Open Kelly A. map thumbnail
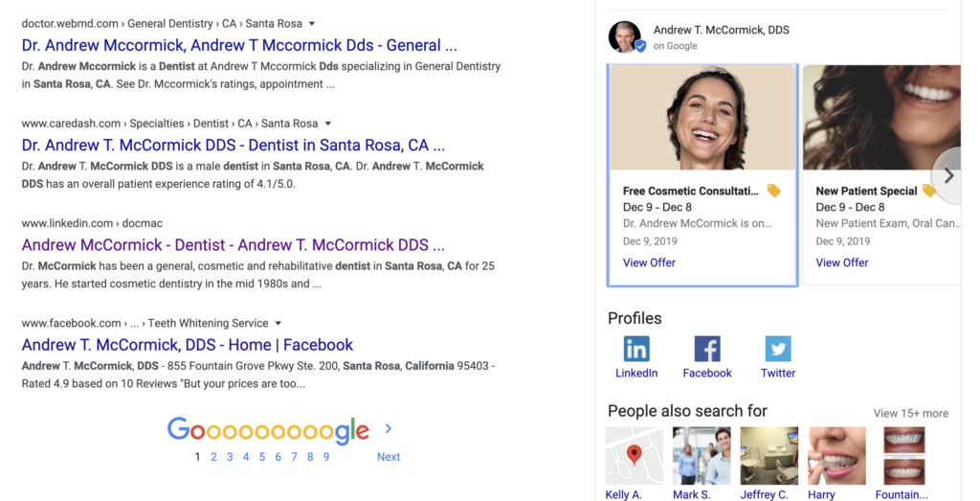Viewport: 980px width, 501px height. pos(635,456)
